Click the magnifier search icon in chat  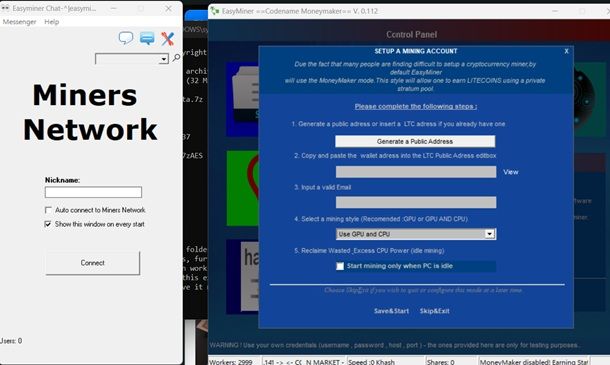(176, 58)
